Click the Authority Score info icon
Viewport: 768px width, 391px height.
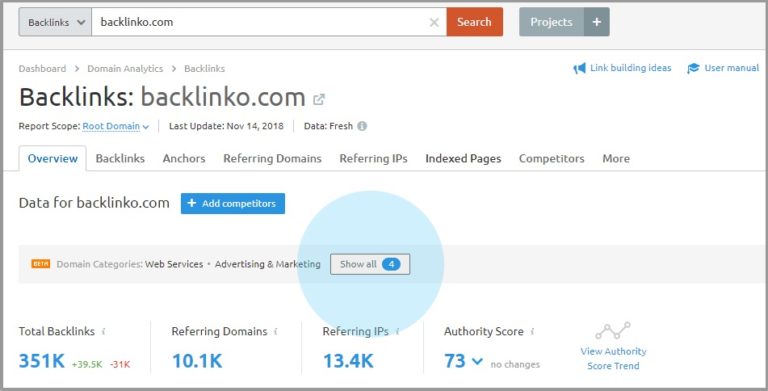(532, 332)
